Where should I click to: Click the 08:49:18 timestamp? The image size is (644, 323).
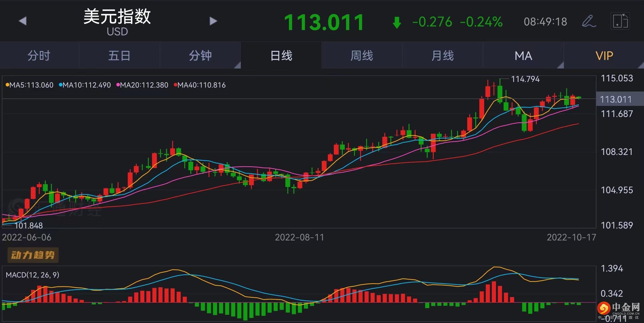coord(545,22)
